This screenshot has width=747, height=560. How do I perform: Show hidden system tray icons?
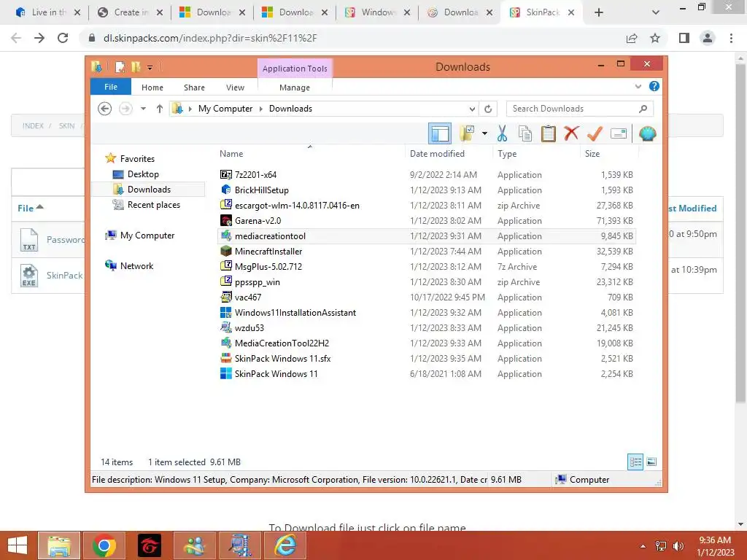point(643,545)
